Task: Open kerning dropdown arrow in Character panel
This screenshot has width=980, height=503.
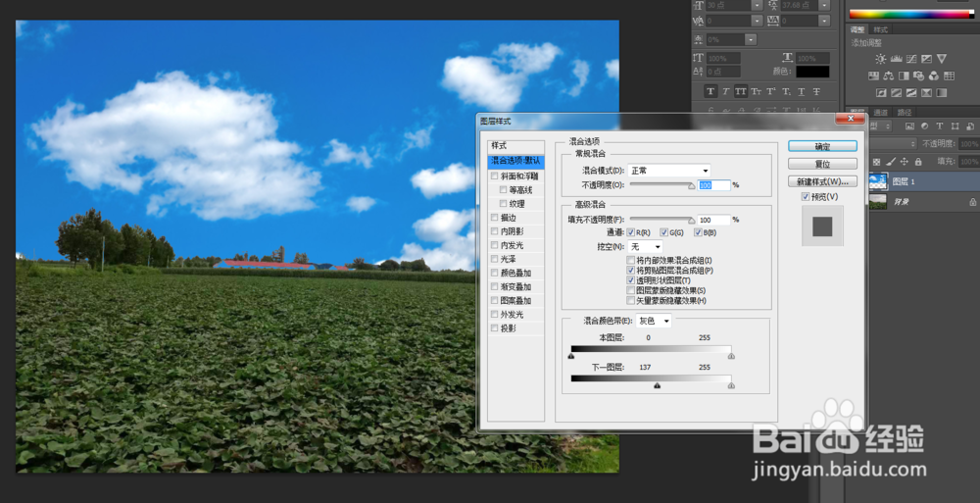Action: point(757,21)
